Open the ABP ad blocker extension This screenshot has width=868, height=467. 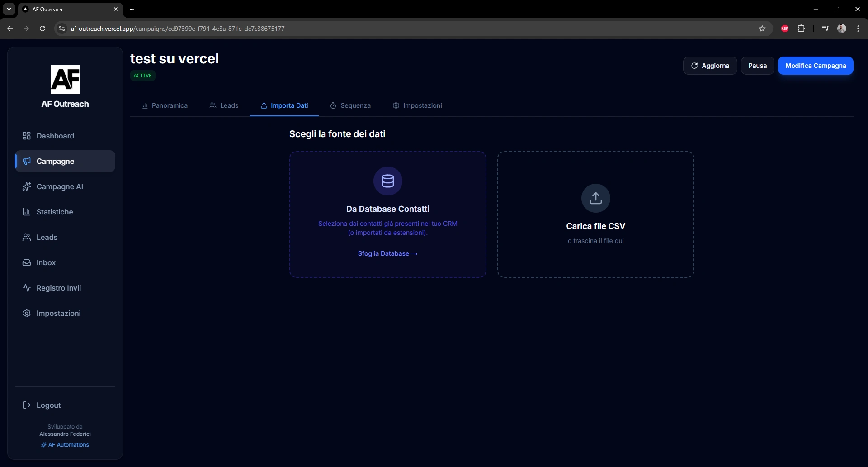pyautogui.click(x=785, y=29)
